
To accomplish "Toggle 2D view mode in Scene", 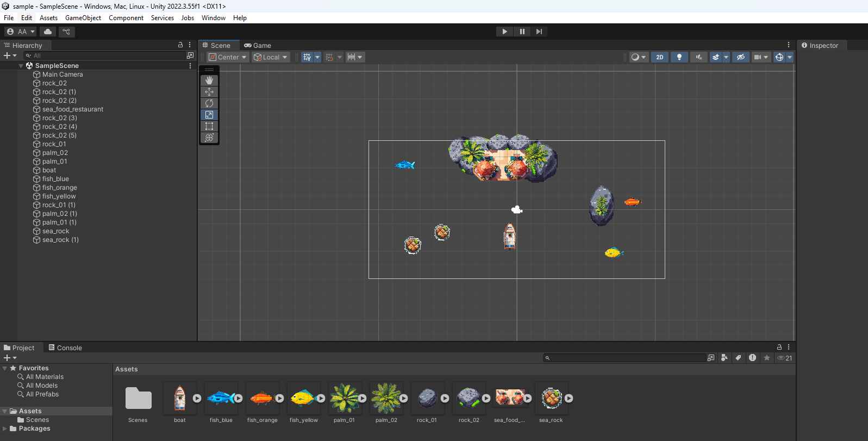I will (659, 57).
